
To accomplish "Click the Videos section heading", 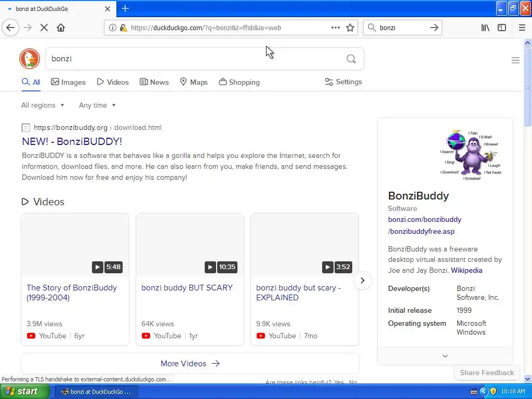I will pyautogui.click(x=48, y=202).
